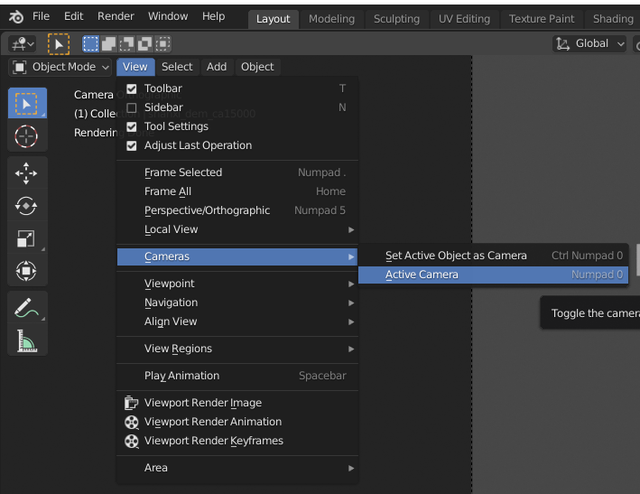Activate the Transform tool
This screenshot has width=640, height=494.
(x=26, y=271)
